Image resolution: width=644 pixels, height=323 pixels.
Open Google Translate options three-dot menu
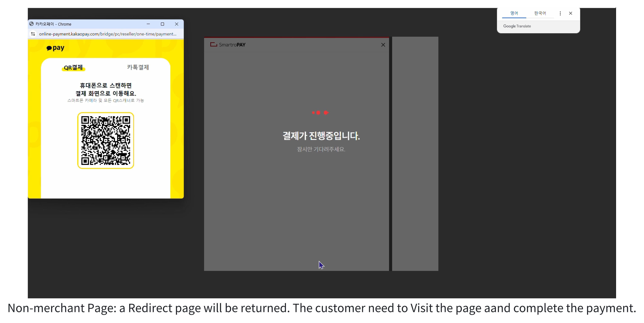pos(560,13)
